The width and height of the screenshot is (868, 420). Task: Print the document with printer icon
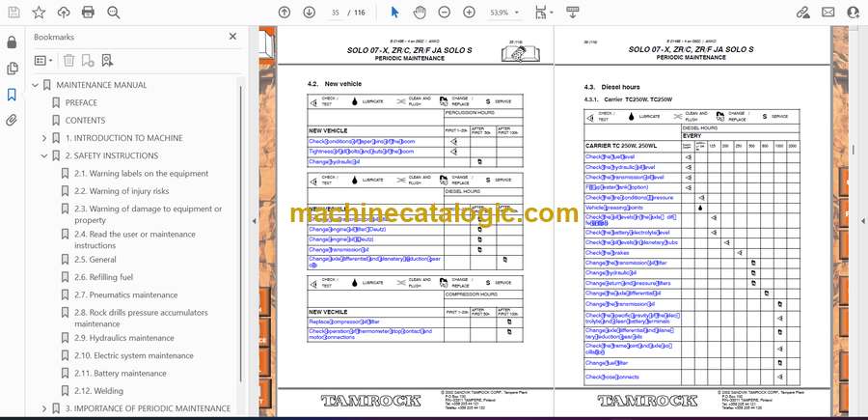click(88, 13)
